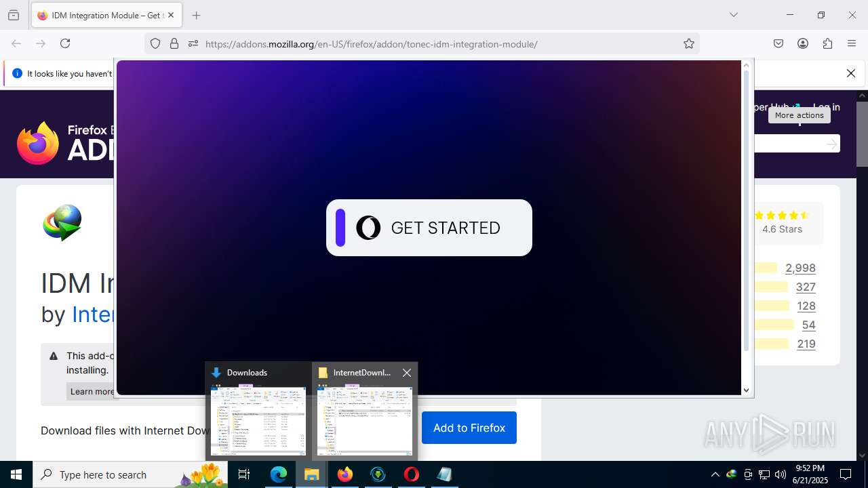Open a new browser tab

click(196, 15)
